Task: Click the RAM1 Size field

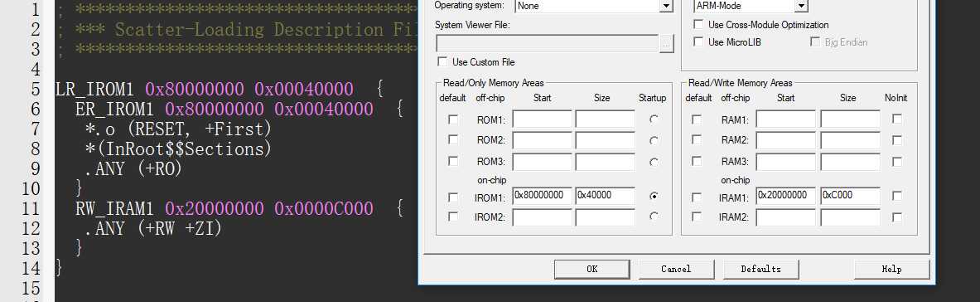Action: click(x=851, y=119)
